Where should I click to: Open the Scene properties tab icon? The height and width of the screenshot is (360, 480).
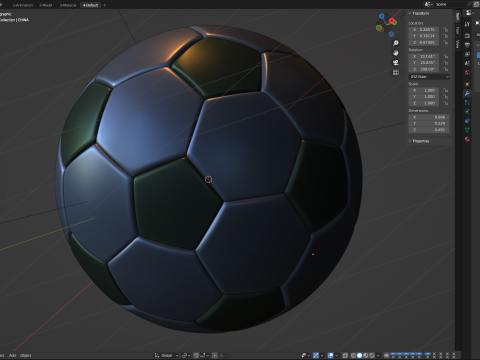coord(467,63)
